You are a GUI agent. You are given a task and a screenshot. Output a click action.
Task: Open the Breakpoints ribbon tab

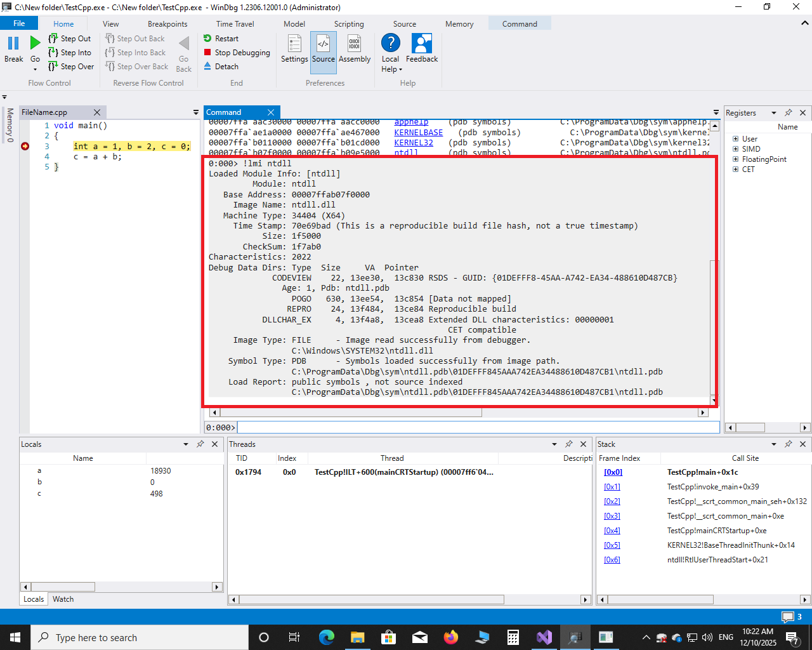(167, 24)
